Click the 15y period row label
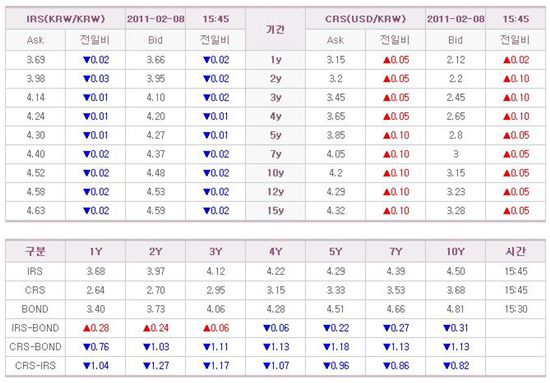 click(276, 211)
